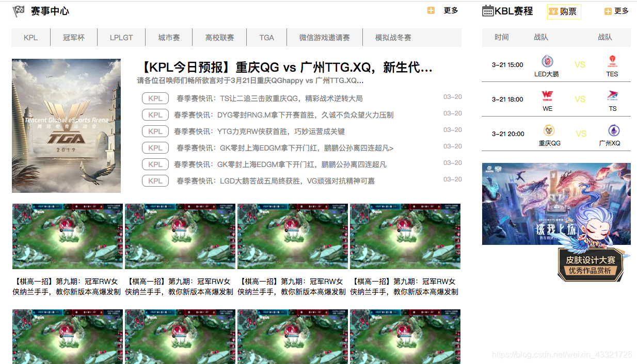Open news: TS让二追三击败重庆QG

269,98
